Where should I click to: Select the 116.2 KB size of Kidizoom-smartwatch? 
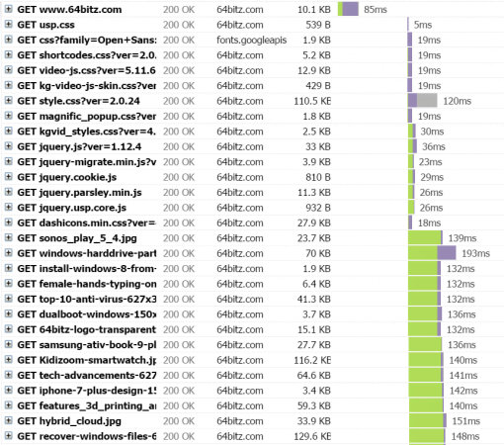[312, 360]
